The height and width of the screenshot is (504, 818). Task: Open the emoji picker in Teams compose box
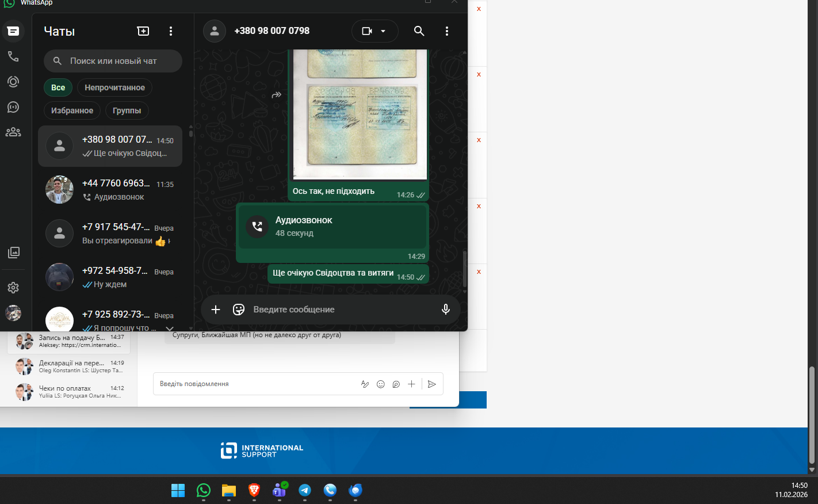(x=380, y=384)
